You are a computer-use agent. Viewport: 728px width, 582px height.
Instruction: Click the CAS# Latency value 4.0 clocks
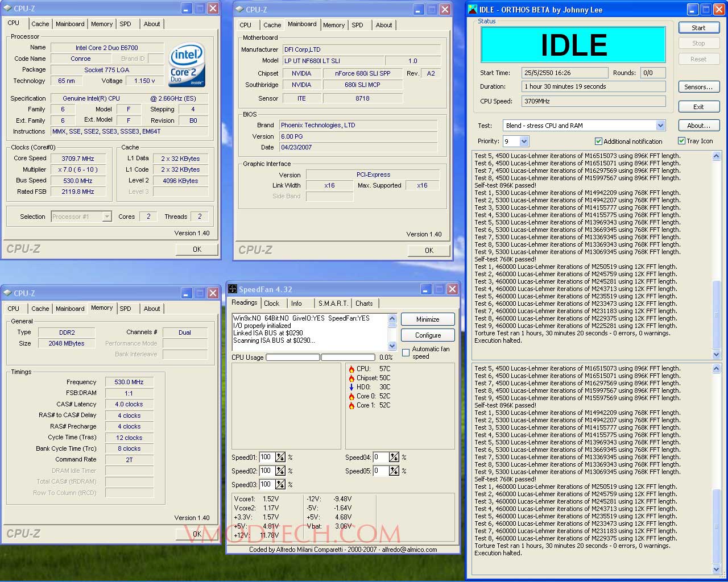(129, 405)
